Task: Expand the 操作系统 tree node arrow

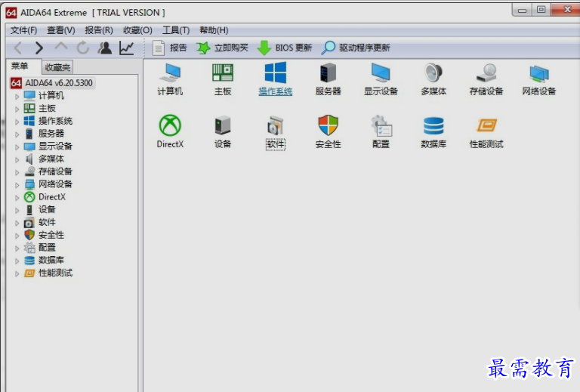Action: (17, 122)
